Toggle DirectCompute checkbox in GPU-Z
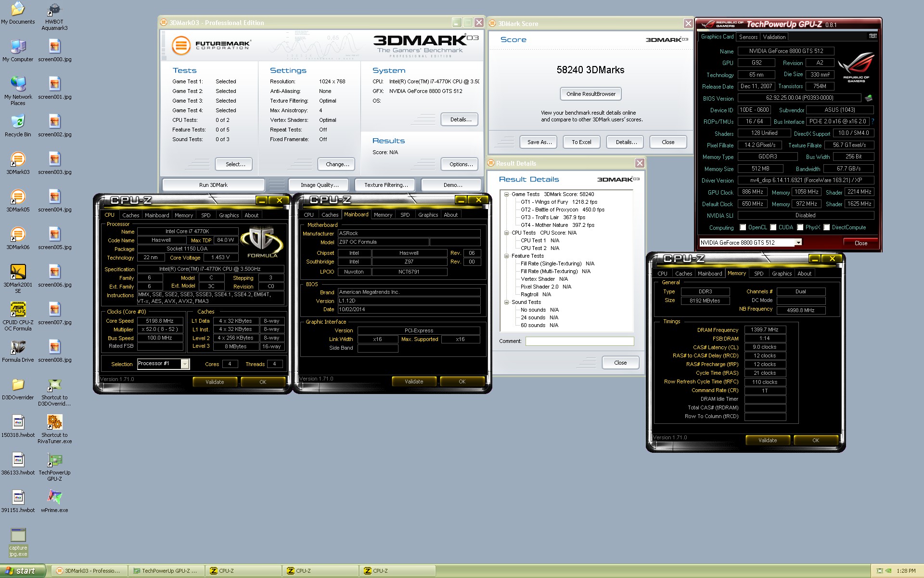This screenshot has width=924, height=578. (827, 227)
